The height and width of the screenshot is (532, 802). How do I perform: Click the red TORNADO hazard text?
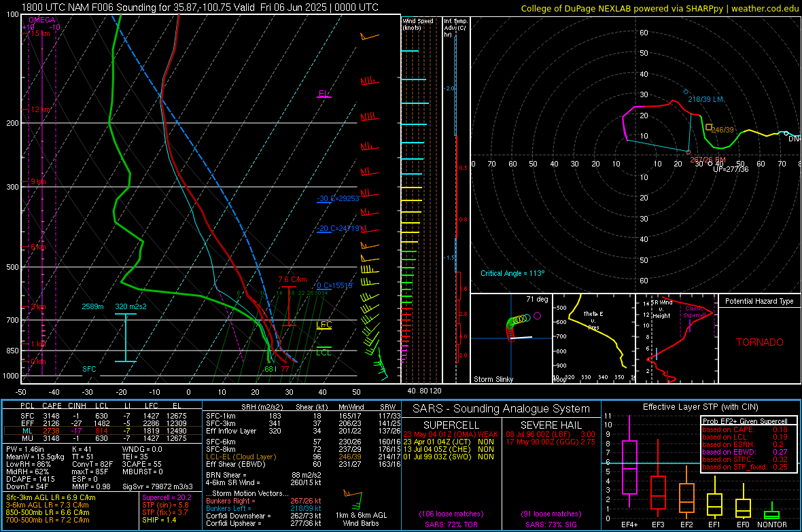(x=760, y=342)
